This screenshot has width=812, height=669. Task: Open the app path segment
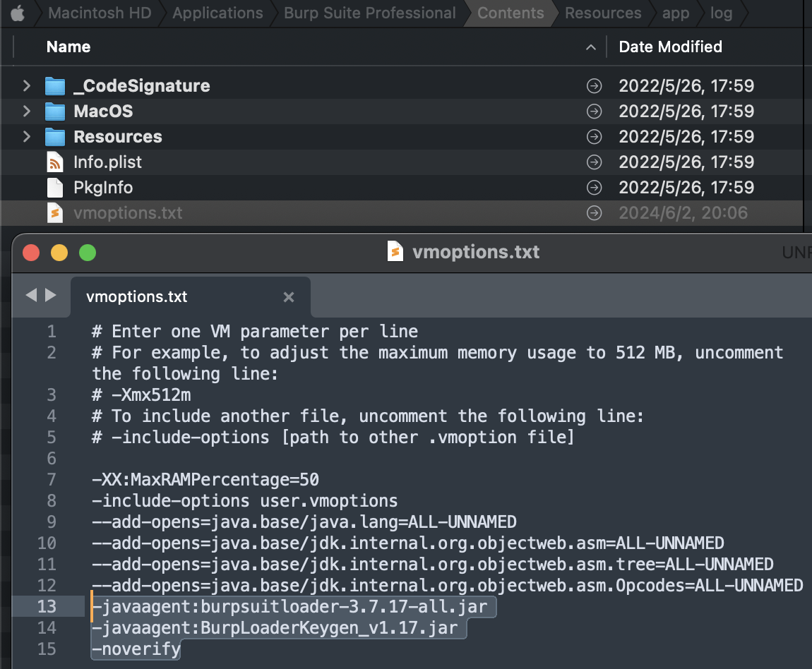point(675,13)
